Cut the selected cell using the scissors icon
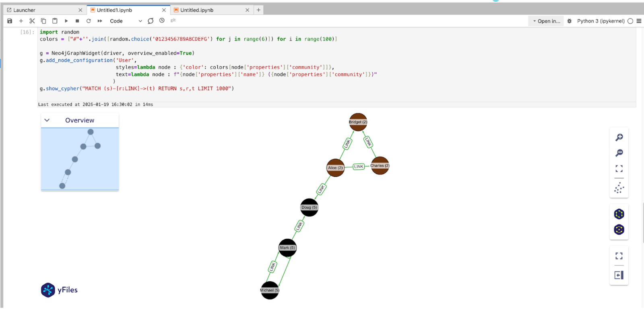Viewport: 644px width, 320px height. 32,21
